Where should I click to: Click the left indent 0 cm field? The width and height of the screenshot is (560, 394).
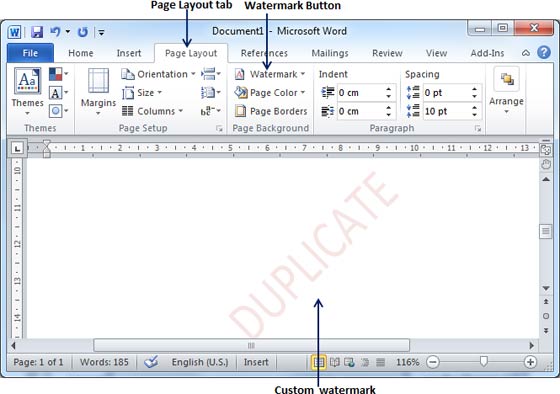point(361,93)
